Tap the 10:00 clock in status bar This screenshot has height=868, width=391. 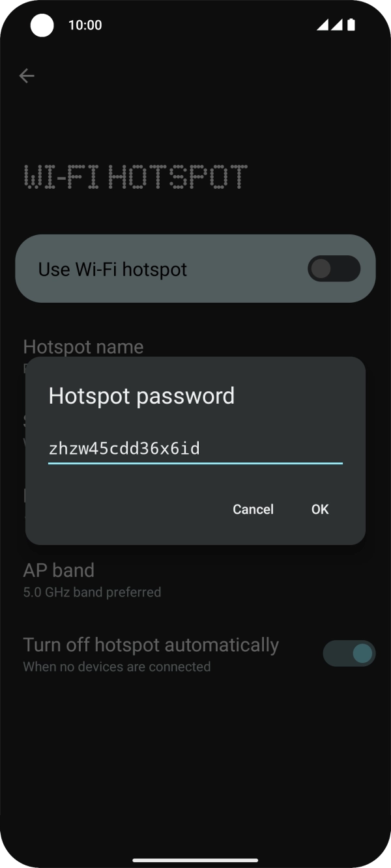tap(85, 25)
